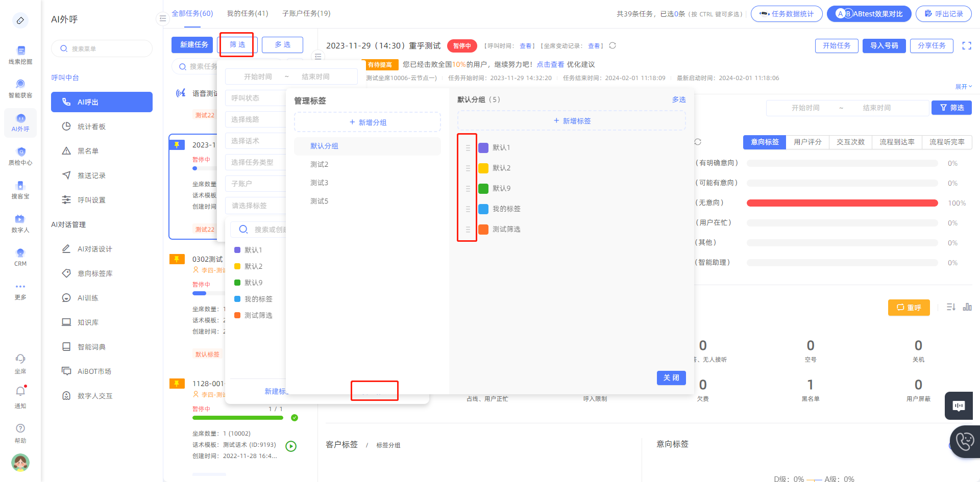980x482 pixels.
Task: Click user avatar at bottom left
Action: [x=20, y=463]
